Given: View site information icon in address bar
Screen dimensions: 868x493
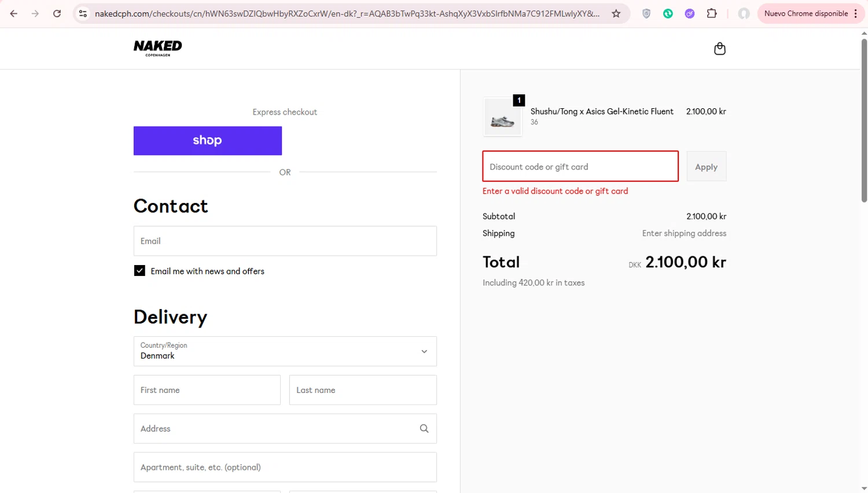Looking at the screenshot, I should 83,13.
